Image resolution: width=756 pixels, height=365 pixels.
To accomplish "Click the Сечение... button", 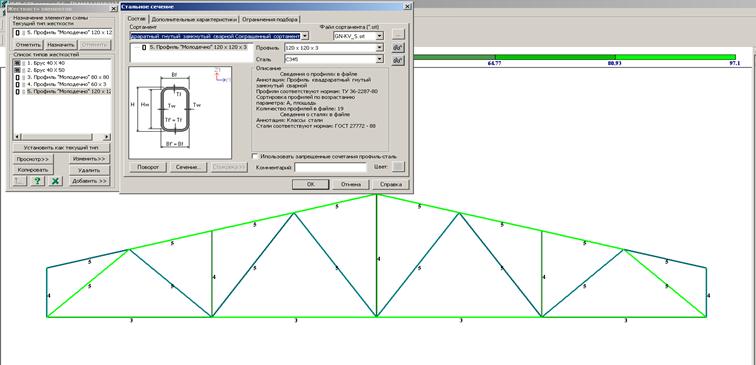I will [188, 167].
